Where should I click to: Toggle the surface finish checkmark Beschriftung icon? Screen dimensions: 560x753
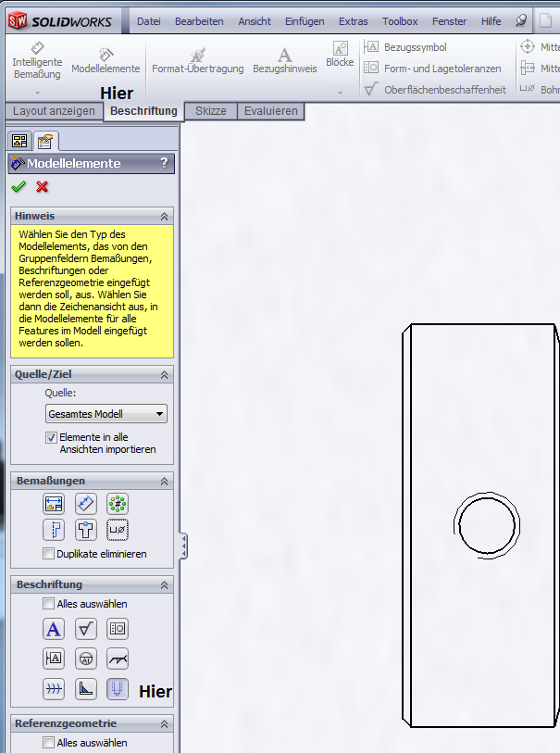[86, 629]
